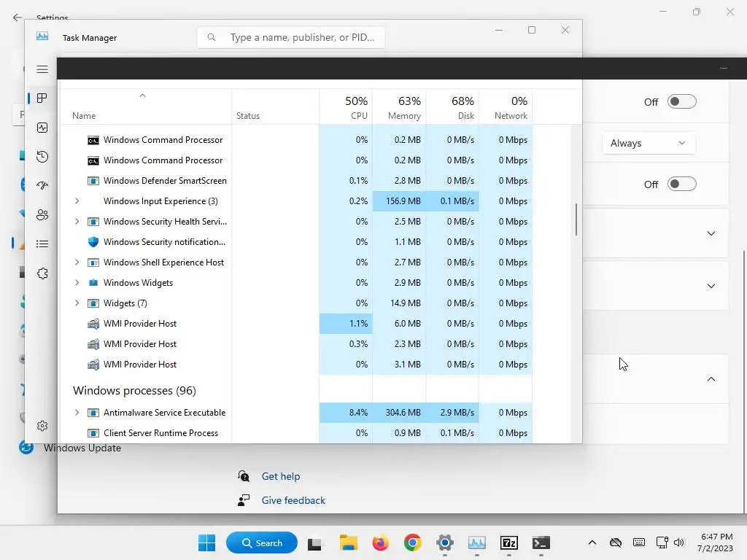
Task: Collapse the expanded Settings section chevron
Action: pyautogui.click(x=711, y=379)
